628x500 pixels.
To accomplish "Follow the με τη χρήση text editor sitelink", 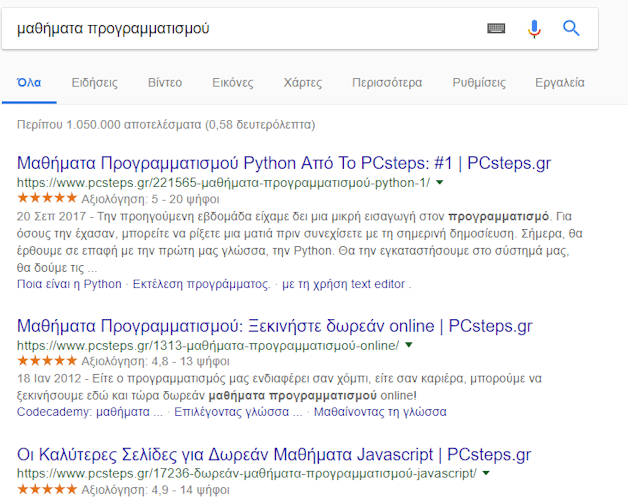I will click(346, 284).
